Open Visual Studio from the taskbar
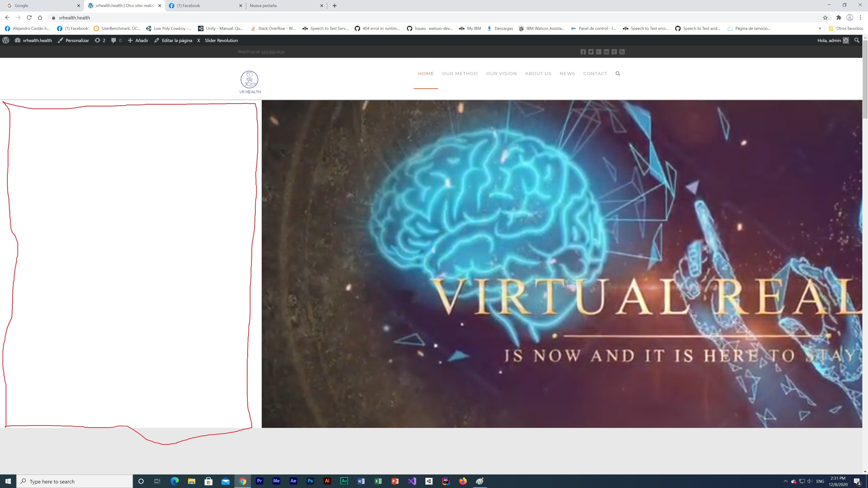Viewport: 868px width, 488px height. (x=412, y=481)
